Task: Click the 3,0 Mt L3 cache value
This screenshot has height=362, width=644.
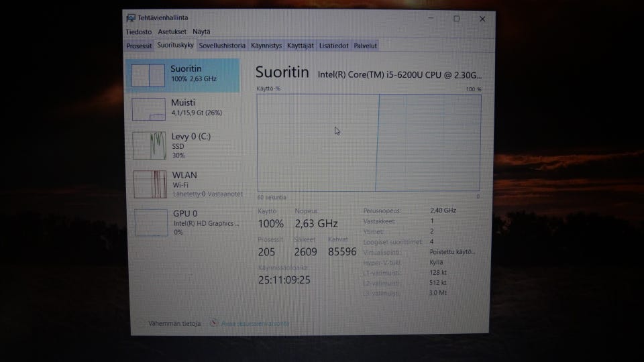Action: [438, 293]
